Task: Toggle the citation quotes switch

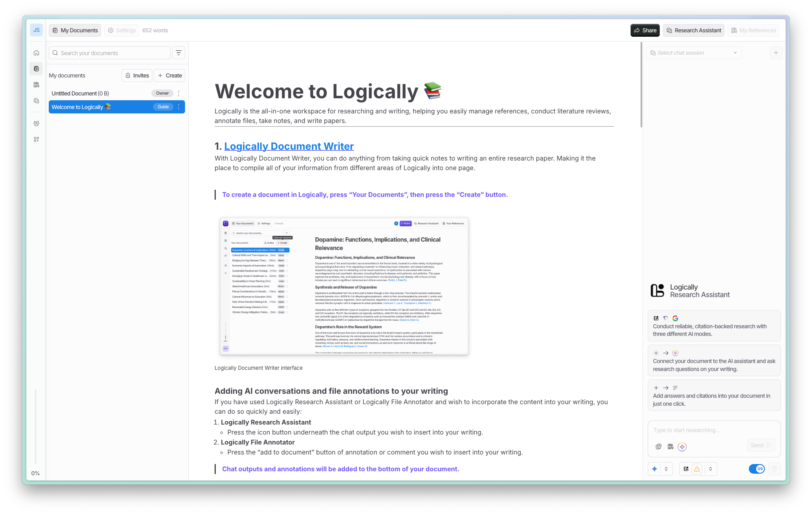Action: click(x=756, y=469)
